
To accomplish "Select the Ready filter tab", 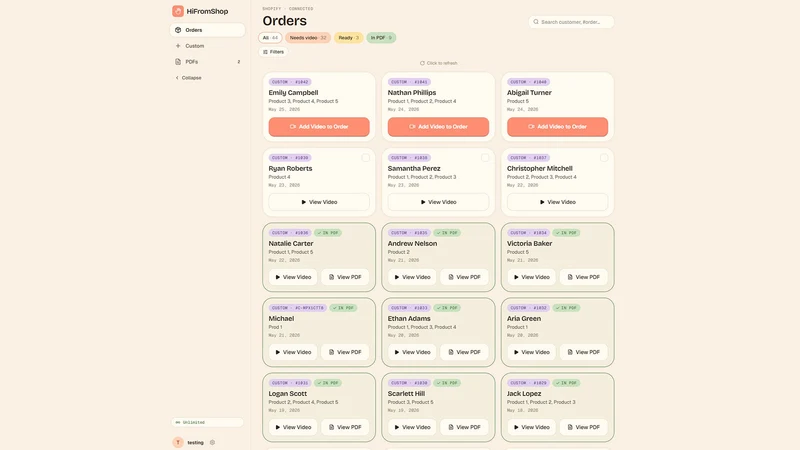I will coord(348,38).
